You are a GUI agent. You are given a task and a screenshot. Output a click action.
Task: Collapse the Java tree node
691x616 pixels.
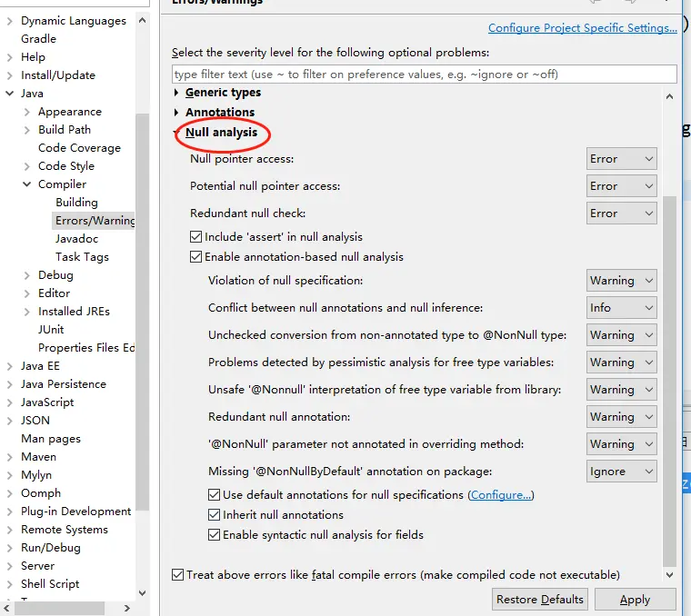click(x=9, y=94)
